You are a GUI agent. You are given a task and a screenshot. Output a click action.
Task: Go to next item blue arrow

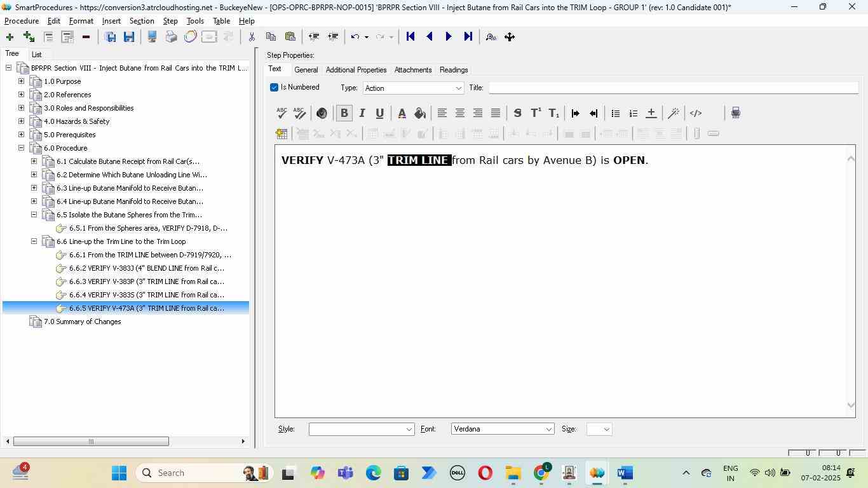(x=449, y=37)
